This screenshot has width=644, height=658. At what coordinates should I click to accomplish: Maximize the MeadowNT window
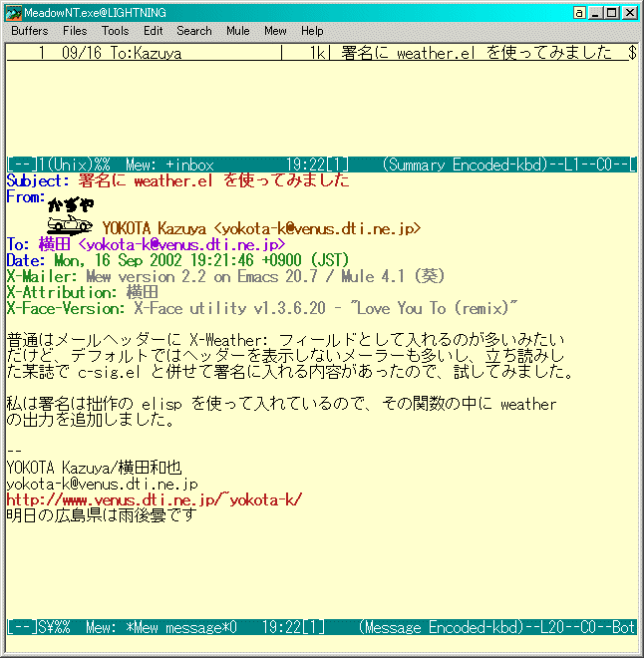pos(612,13)
